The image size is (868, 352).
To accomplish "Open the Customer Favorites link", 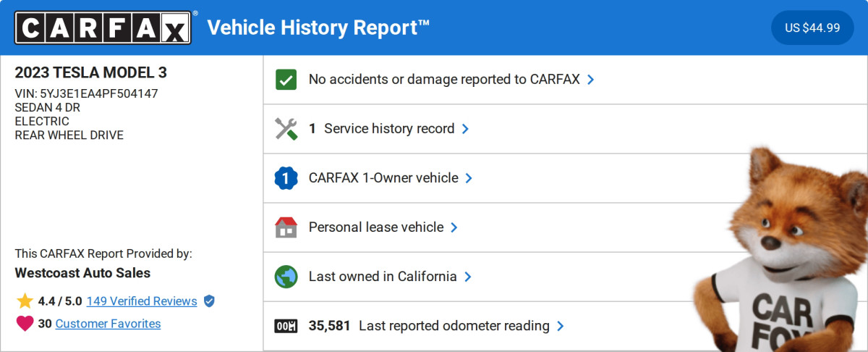I will coord(108,324).
